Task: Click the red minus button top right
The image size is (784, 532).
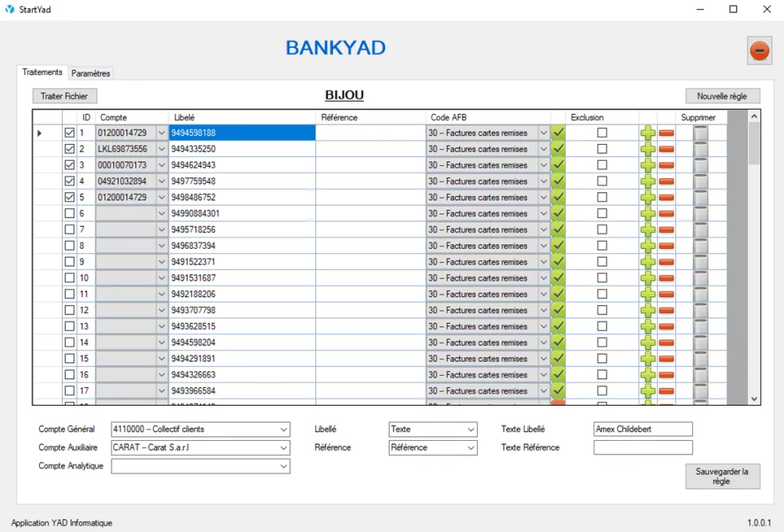Action: click(x=759, y=51)
